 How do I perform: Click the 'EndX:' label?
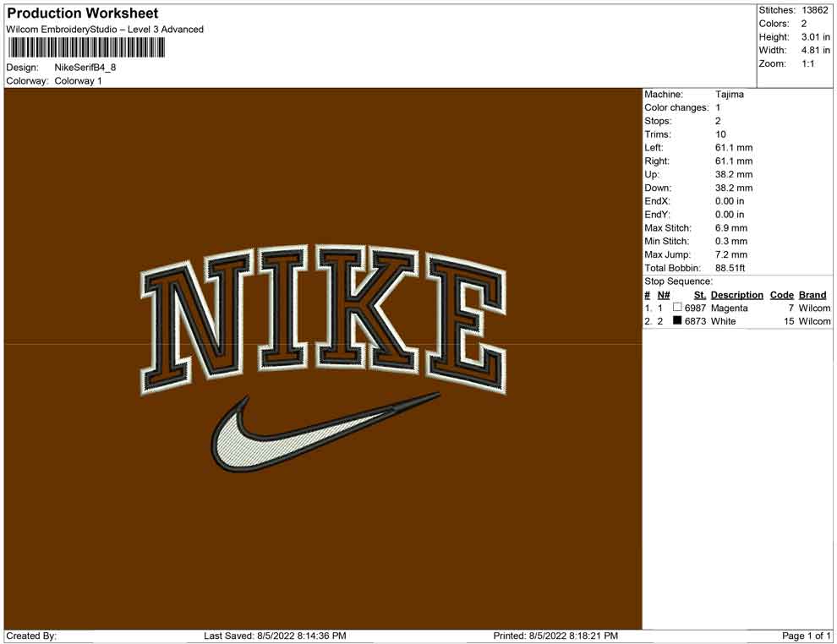657,201
